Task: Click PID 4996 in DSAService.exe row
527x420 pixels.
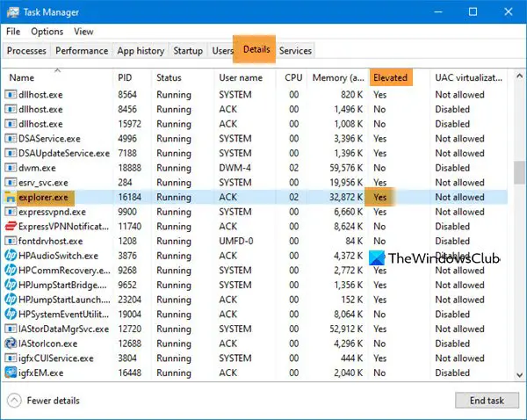Action: [127, 139]
